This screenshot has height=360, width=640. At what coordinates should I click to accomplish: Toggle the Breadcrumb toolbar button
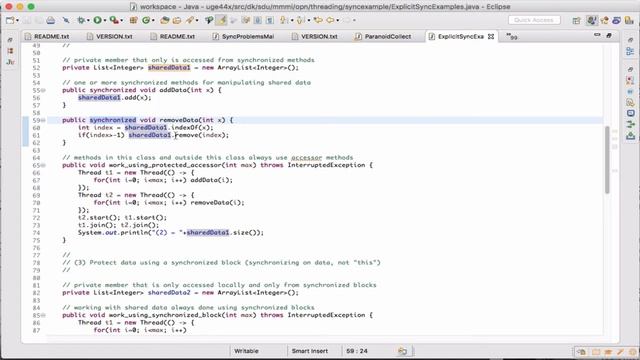209,20
